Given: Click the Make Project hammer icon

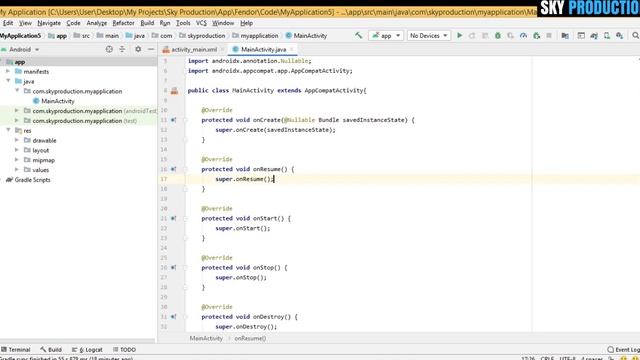Looking at the screenshot, I should 358,36.
